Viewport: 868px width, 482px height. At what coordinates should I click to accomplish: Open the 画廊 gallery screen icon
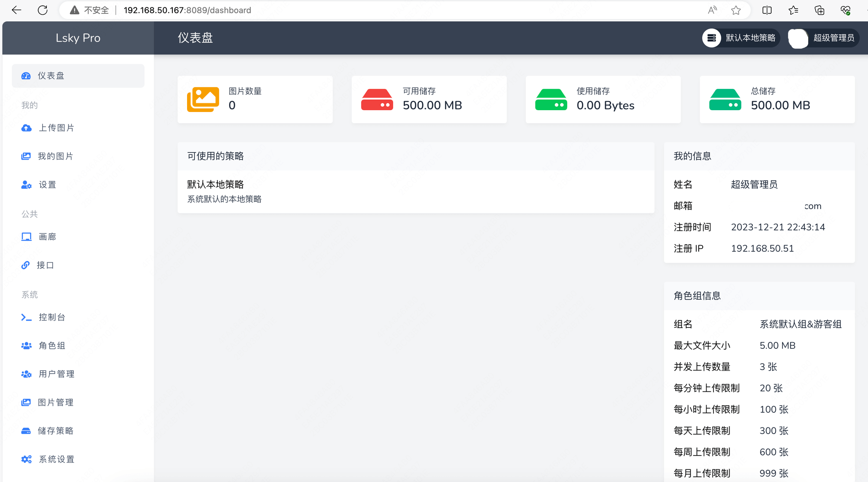26,237
